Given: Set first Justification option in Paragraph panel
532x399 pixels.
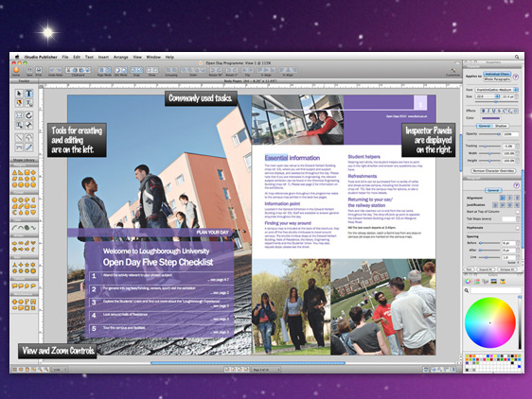Looking at the screenshot, I should [495, 205].
